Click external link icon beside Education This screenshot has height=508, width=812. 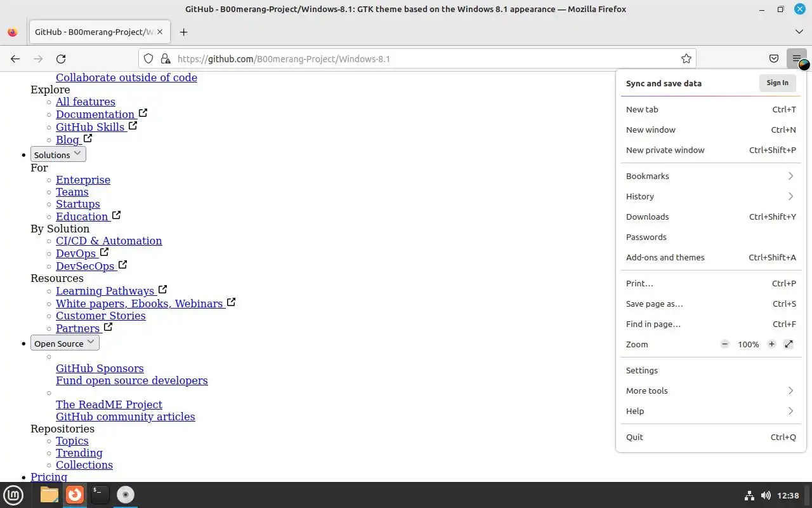coord(116,215)
